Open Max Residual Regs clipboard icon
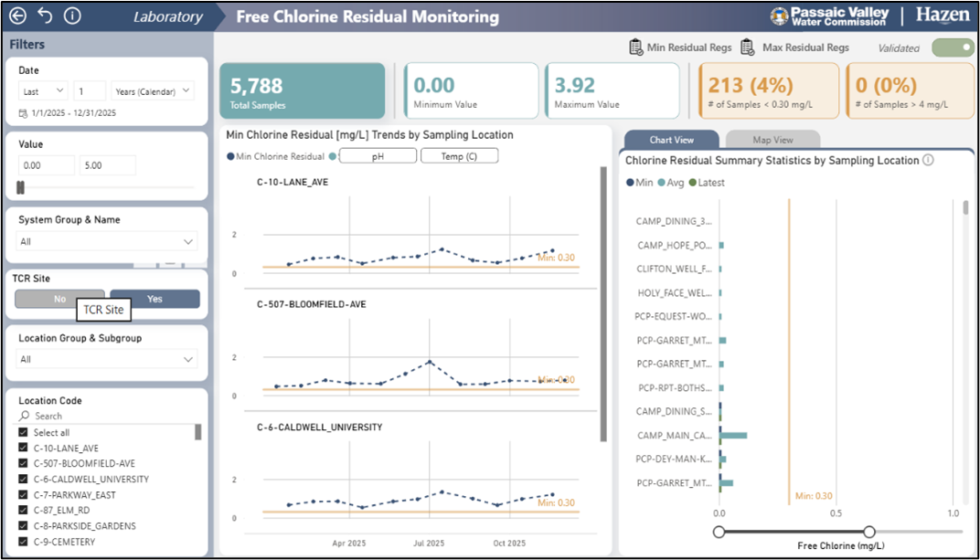980x560 pixels. [x=747, y=48]
